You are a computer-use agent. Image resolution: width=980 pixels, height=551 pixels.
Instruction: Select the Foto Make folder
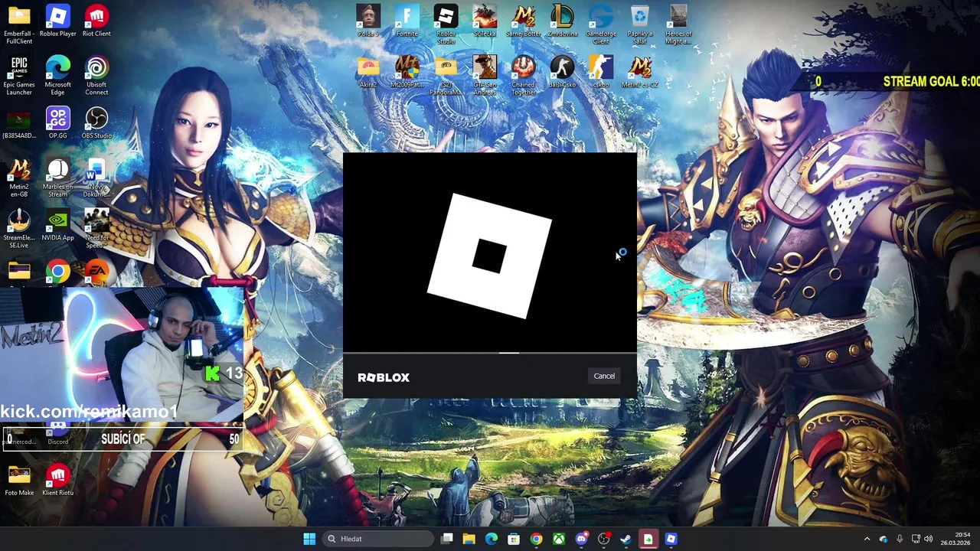pos(19,481)
